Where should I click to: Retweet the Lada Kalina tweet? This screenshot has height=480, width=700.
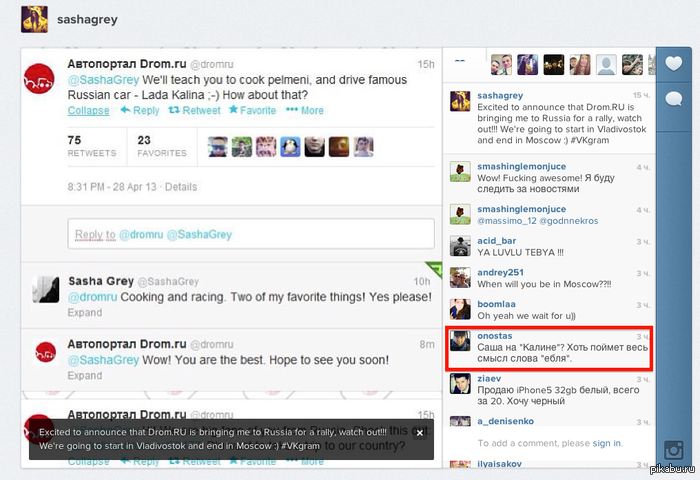pyautogui.click(x=194, y=110)
